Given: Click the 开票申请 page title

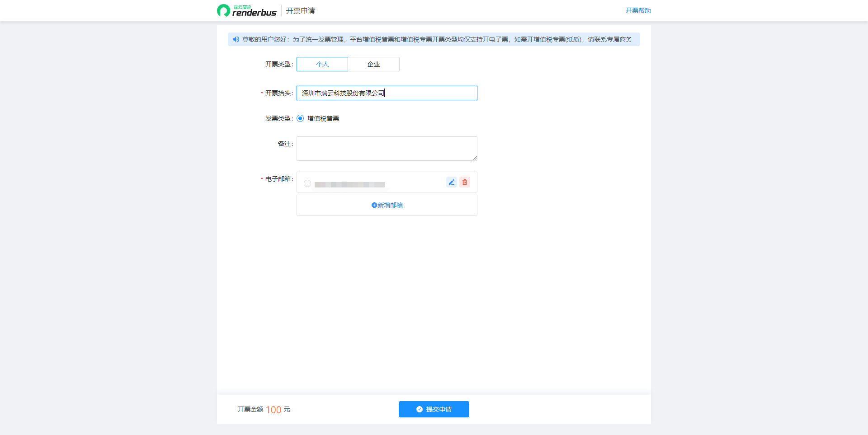Looking at the screenshot, I should tap(301, 10).
